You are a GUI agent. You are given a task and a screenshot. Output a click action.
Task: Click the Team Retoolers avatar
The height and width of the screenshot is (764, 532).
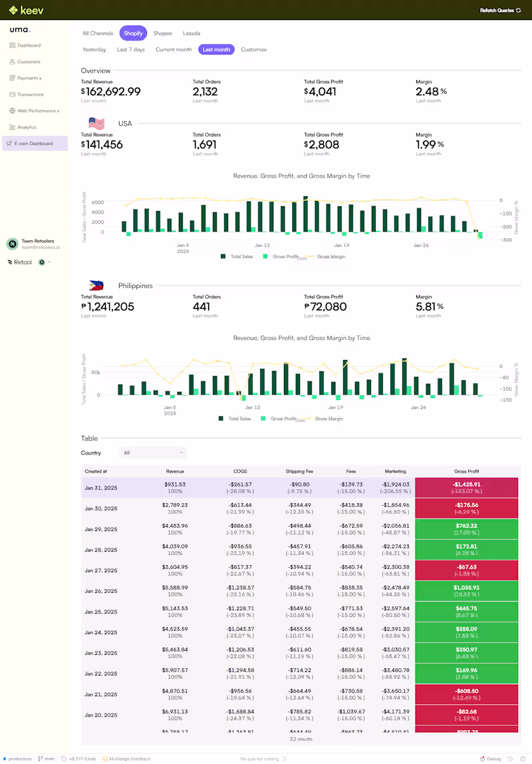point(12,244)
